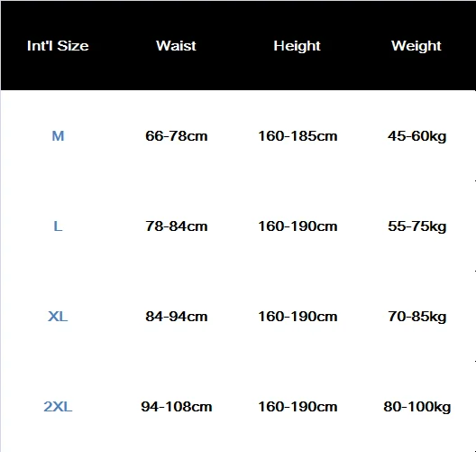Click the L row 160-190cm height
The image size is (476, 452).
tap(297, 226)
